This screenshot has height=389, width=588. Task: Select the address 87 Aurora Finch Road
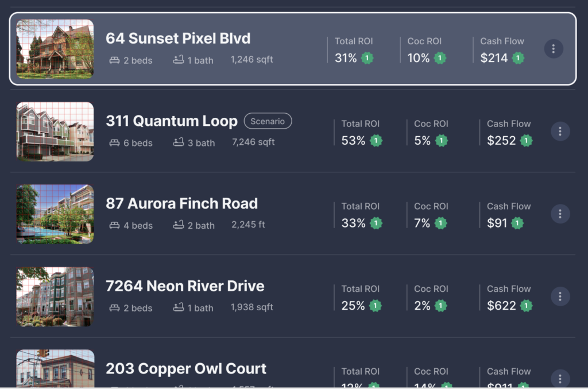pyautogui.click(x=183, y=203)
